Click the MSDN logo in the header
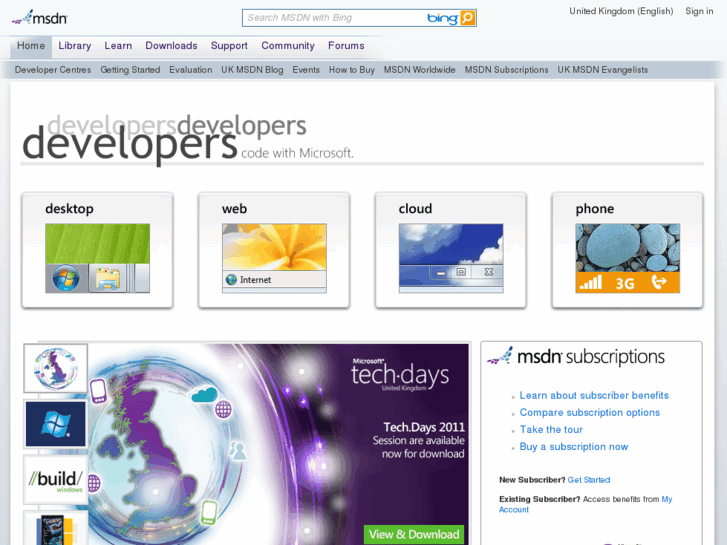 (40, 18)
